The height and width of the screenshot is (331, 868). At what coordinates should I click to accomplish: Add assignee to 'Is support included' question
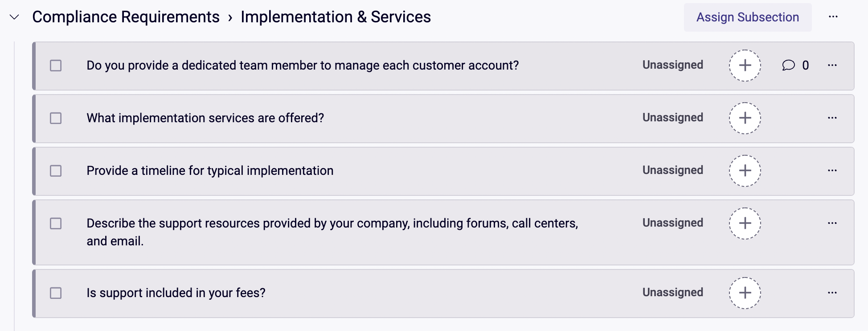(745, 293)
